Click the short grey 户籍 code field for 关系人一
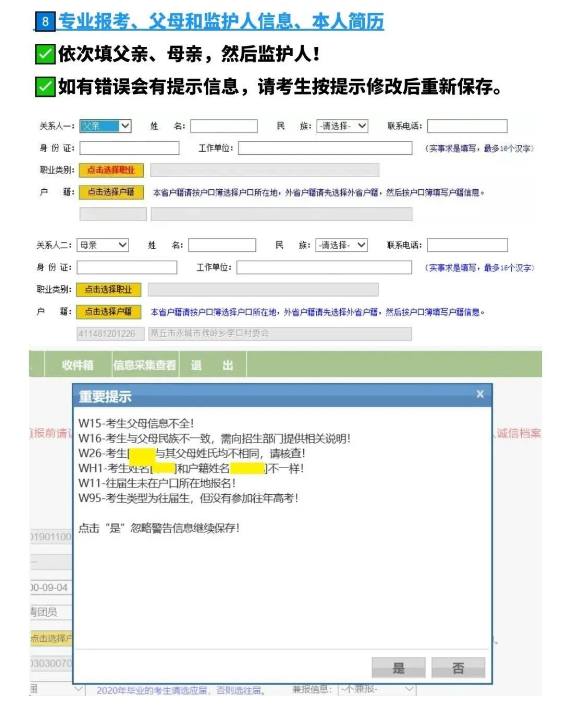The height and width of the screenshot is (711, 581). (x=113, y=214)
